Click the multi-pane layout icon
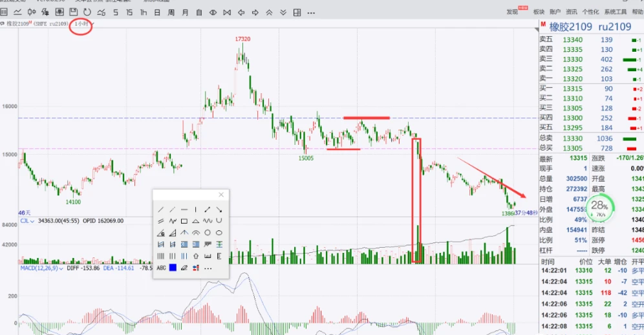The height and width of the screenshot is (335, 644). tap(297, 13)
